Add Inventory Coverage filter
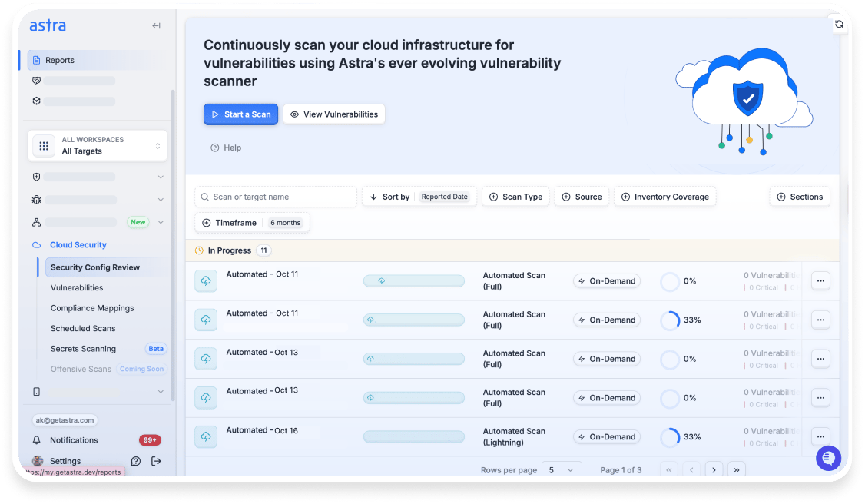Viewport: 865px width, 504px height. (664, 197)
